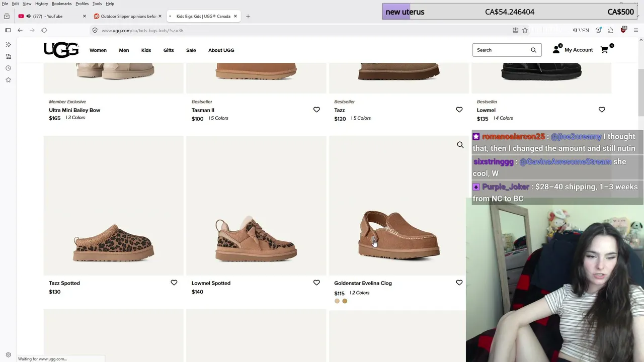644x362 pixels.
Task: Close the Outdoor Slipper opinions tab
Action: click(x=160, y=16)
